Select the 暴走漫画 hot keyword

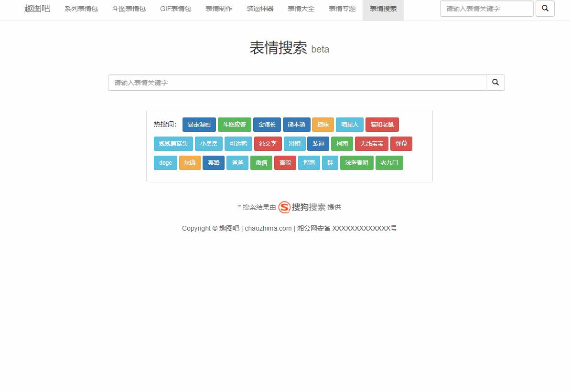click(199, 125)
